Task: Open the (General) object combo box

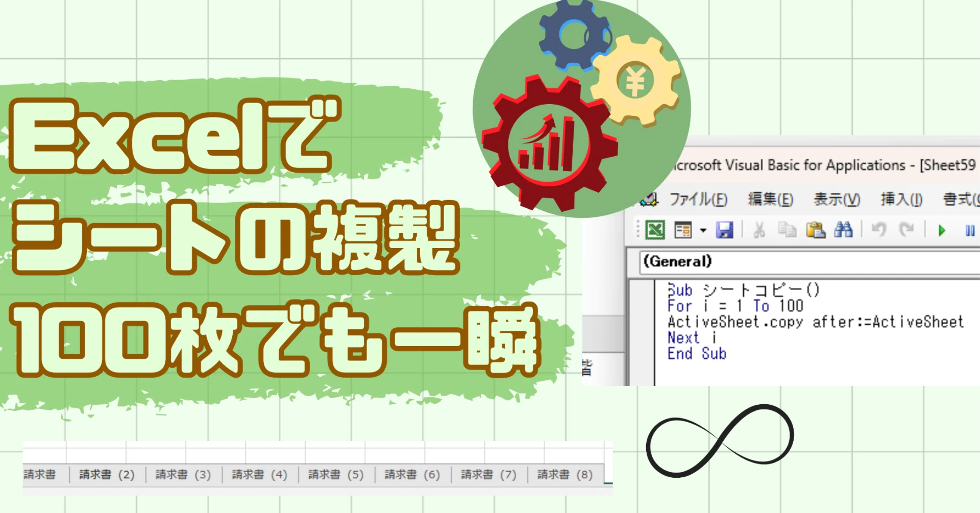Action: [x=810, y=262]
